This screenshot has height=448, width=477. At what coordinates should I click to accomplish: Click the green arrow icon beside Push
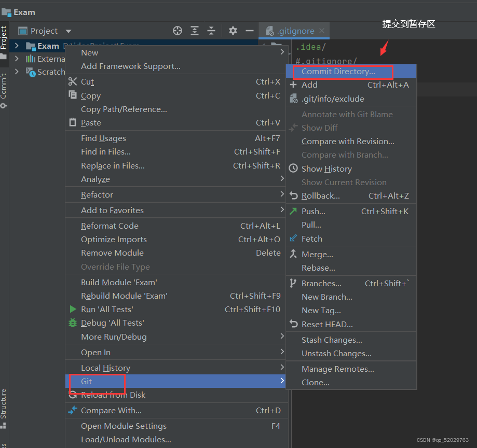pos(293,211)
